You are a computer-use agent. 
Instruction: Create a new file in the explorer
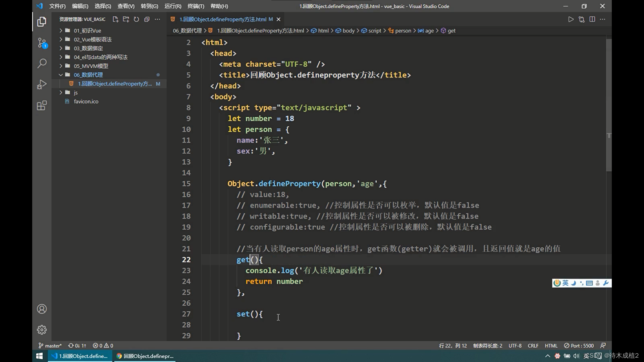(115, 19)
